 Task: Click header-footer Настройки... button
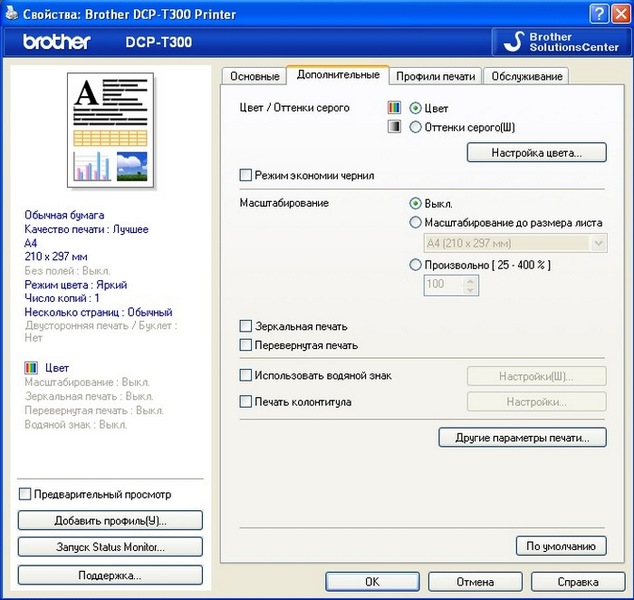coord(537,402)
